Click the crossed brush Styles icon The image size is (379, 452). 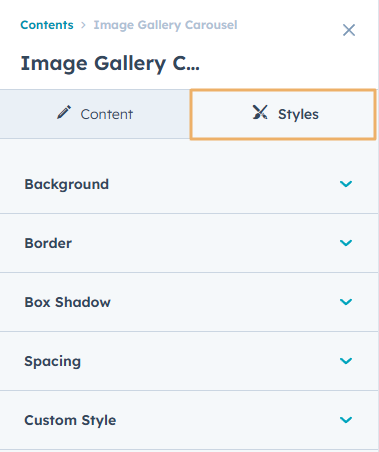[x=260, y=112]
